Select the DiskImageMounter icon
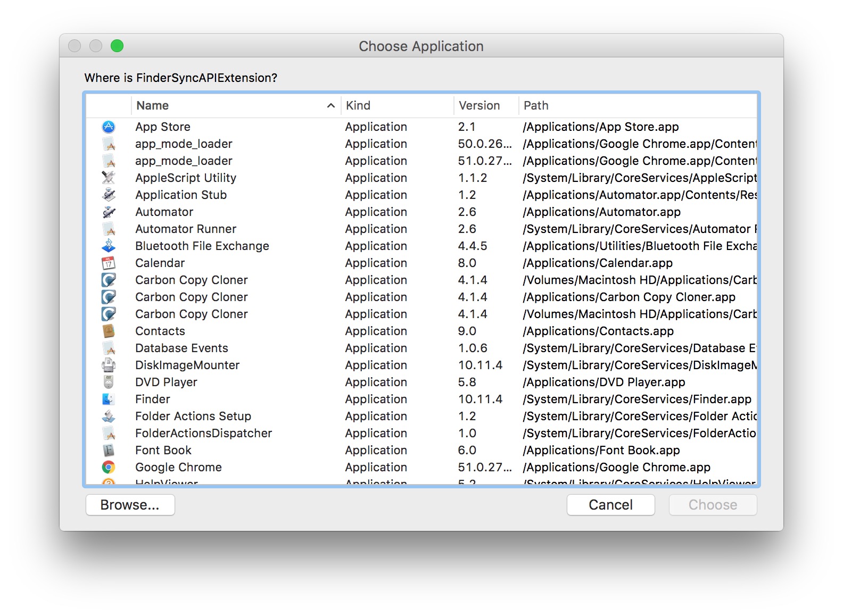The width and height of the screenshot is (843, 616). (109, 365)
